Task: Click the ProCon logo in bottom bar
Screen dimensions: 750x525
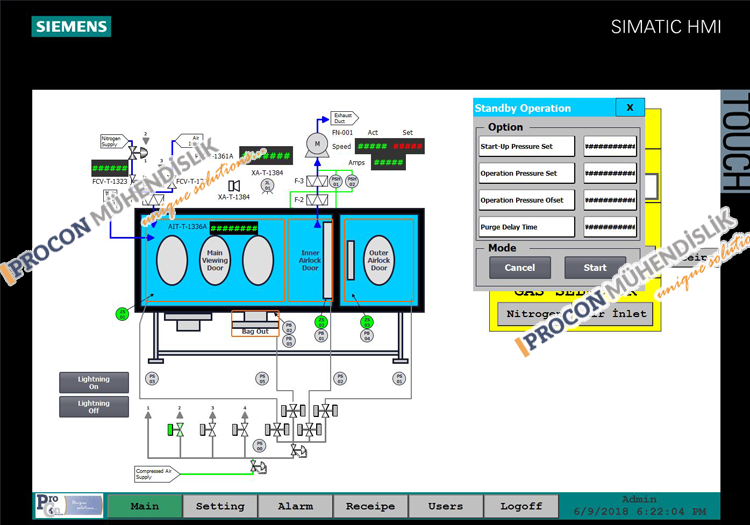Action: 69,505
